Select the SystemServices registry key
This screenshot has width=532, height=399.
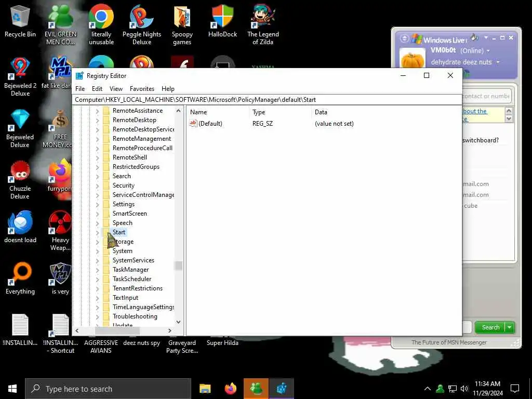point(134,260)
